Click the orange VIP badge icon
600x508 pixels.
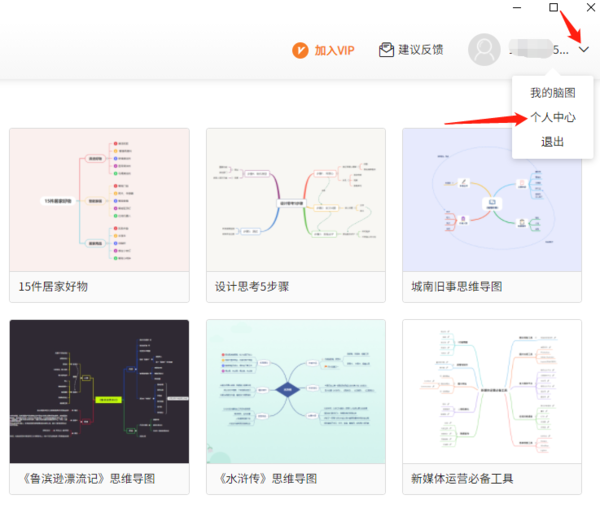(300, 50)
